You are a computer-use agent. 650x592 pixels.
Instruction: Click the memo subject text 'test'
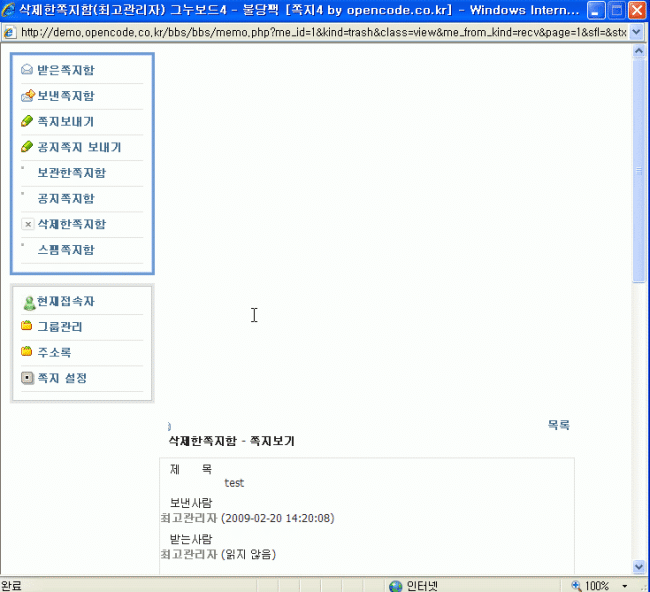pos(234,483)
